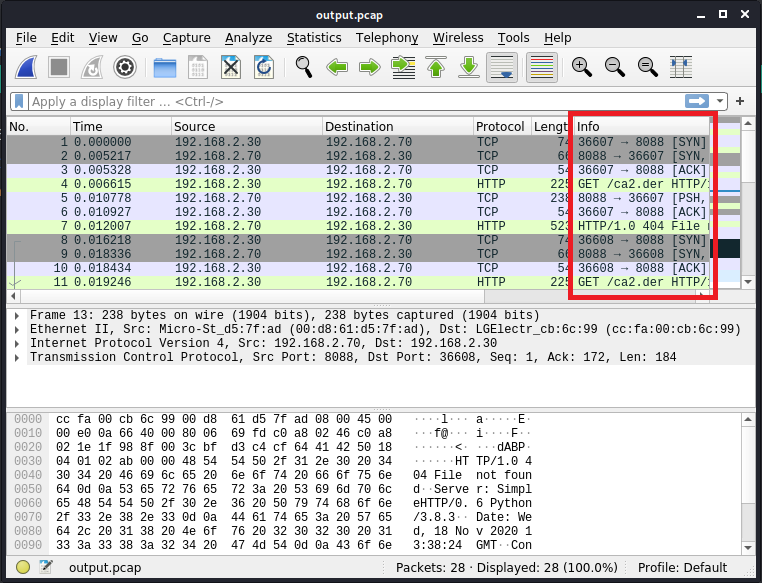Apply display filter arrow button
The height and width of the screenshot is (583, 762).
(697, 101)
